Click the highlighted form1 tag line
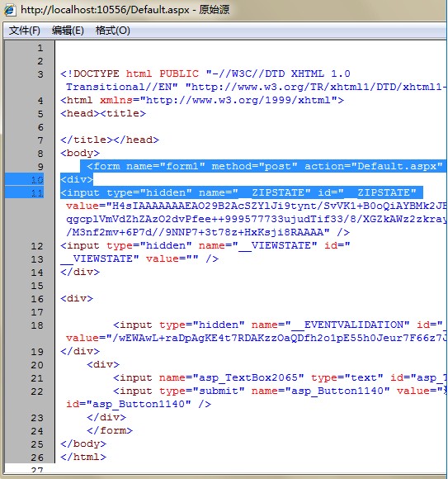Screen dimensions: 448x479 264,167
